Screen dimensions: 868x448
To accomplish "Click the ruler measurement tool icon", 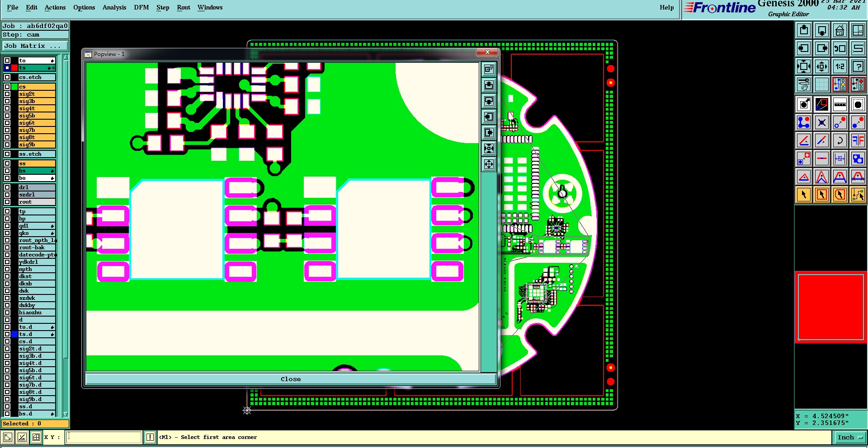I will (x=840, y=104).
